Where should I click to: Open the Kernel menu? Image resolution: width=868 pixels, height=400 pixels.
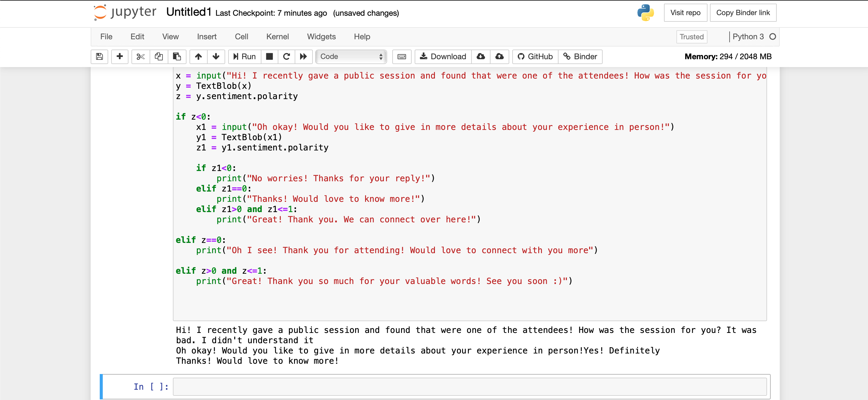tap(277, 37)
